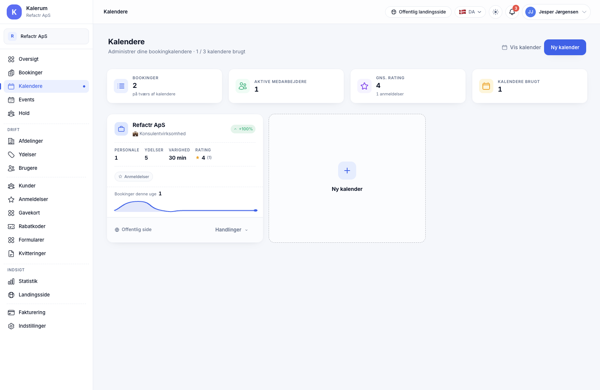The width and height of the screenshot is (600, 390).
Task: Click the Gns. rating star icon
Action: (x=364, y=86)
